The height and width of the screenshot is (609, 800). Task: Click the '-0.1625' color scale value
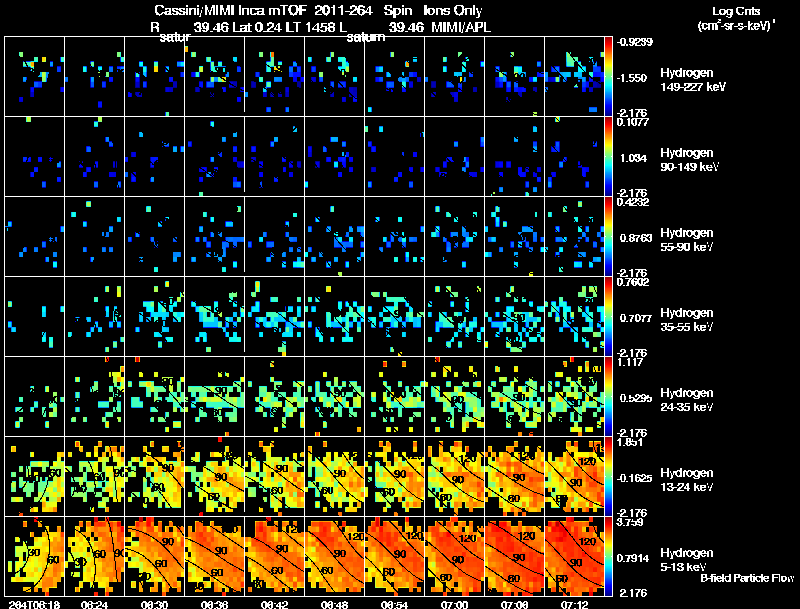634,478
